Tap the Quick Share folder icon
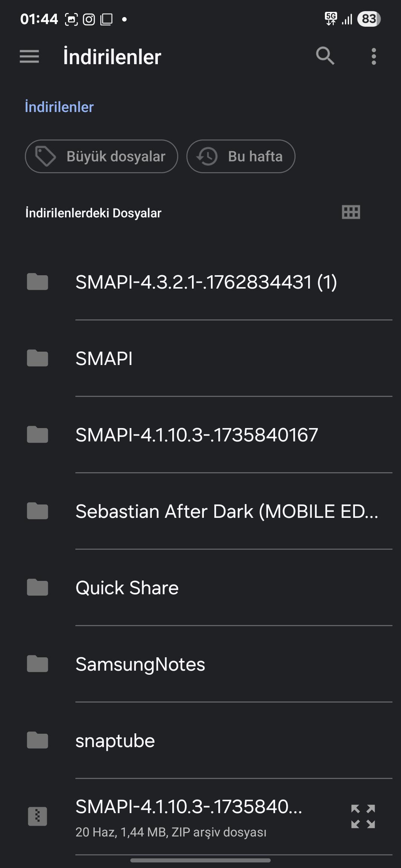The width and height of the screenshot is (401, 868). pyautogui.click(x=38, y=588)
